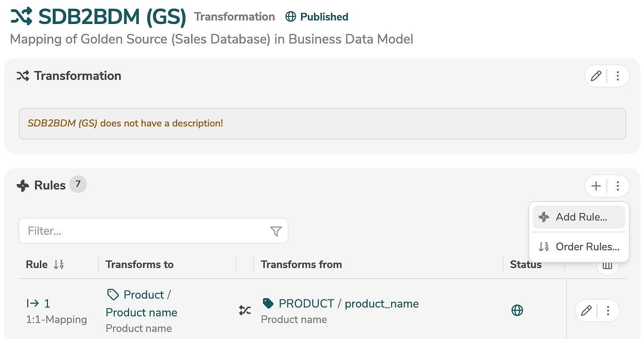644x339 pixels.
Task: Click the globe status icon for rule 1
Action: (517, 310)
